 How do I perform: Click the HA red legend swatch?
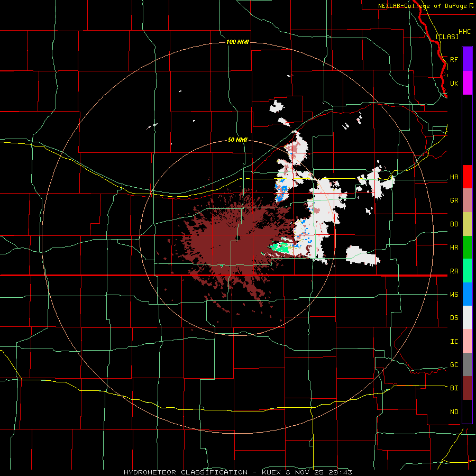coord(467,177)
